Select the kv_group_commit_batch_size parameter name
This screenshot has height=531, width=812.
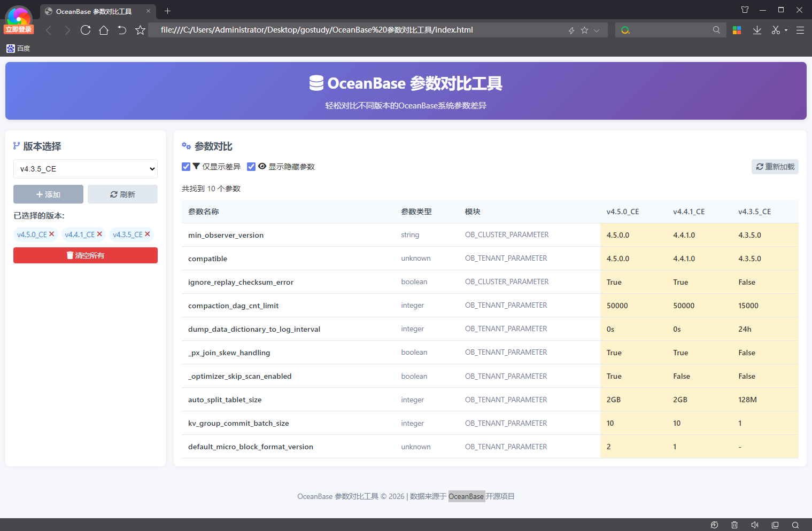(238, 423)
